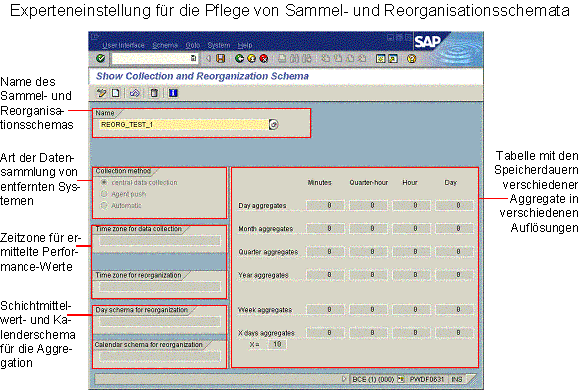Viewport: 580px width, 390px height.
Task: Click the Delete trash can icon
Action: (154, 93)
